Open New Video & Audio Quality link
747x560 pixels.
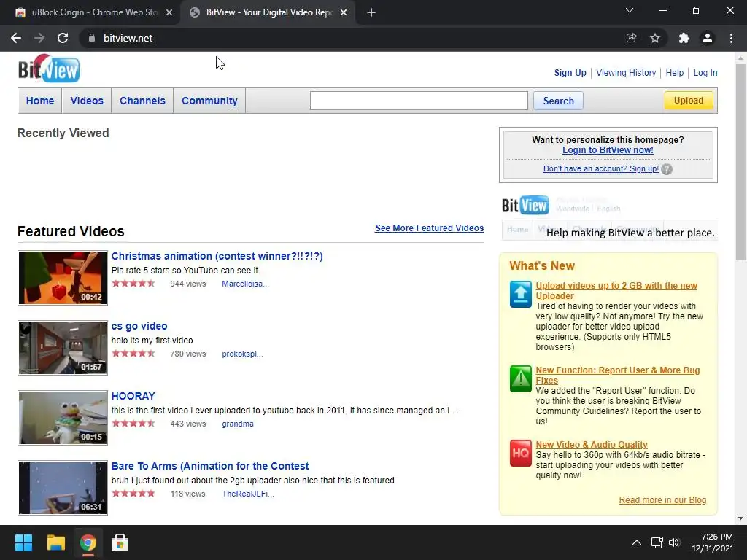point(591,444)
